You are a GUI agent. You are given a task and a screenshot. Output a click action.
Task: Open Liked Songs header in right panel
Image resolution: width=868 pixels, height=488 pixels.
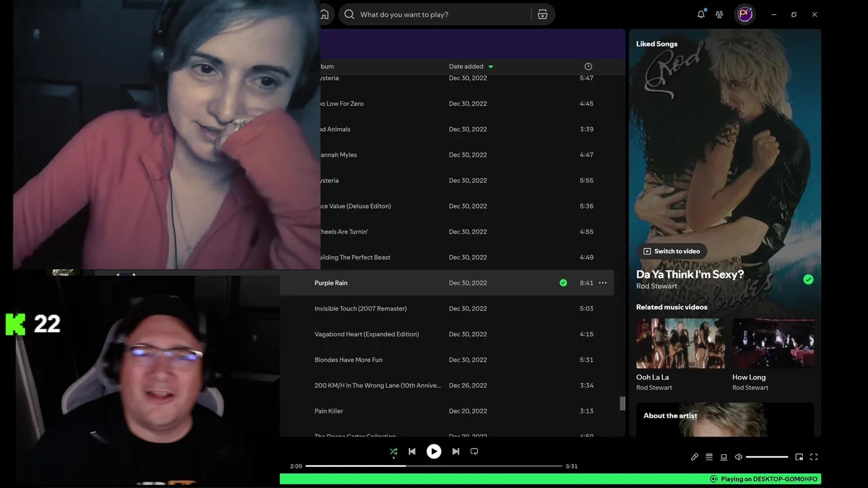tap(656, 44)
